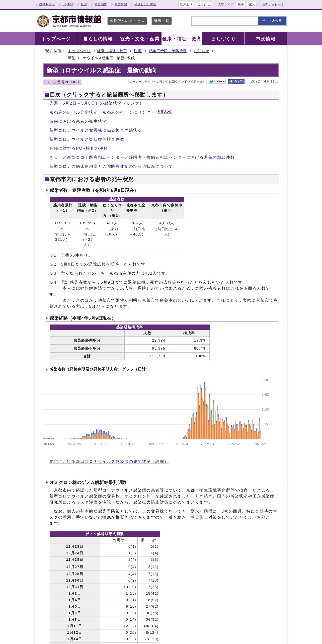Open 京都府のレベル分類状況 link

[x=102, y=112]
